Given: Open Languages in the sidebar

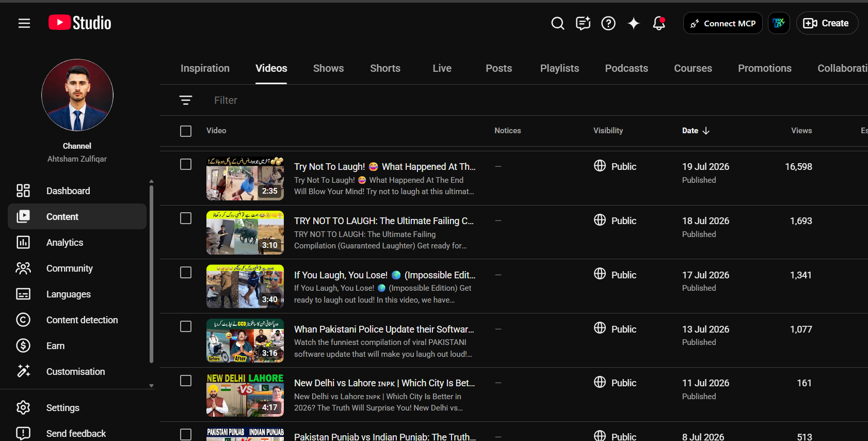Looking at the screenshot, I should click(77, 294).
